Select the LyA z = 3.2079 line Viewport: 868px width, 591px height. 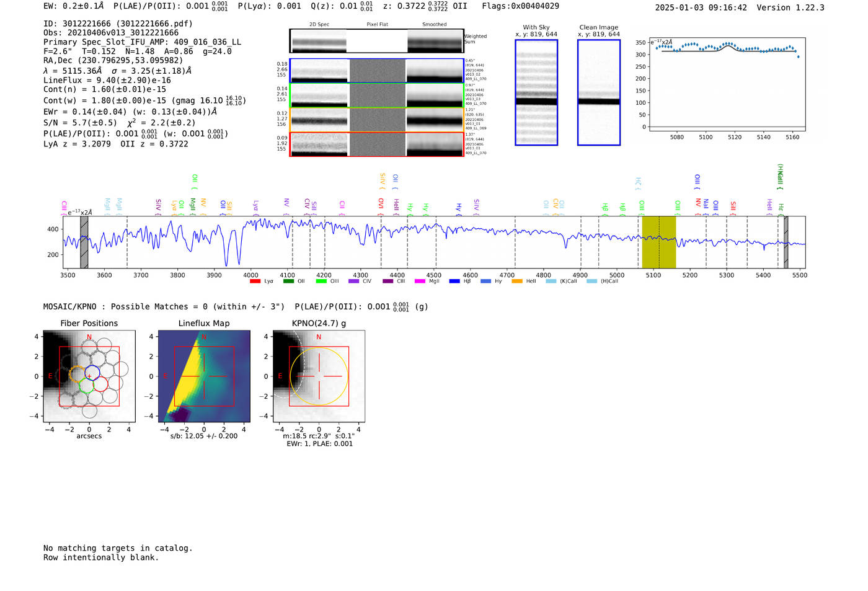116,144
